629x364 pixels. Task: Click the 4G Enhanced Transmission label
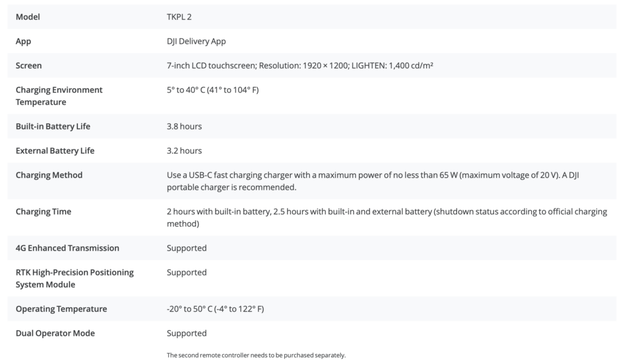point(68,248)
